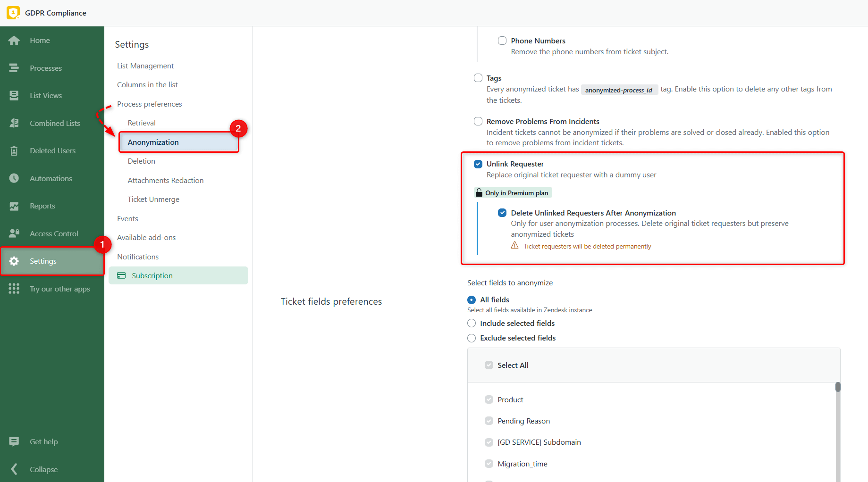Open List Views from the sidebar
The width and height of the screenshot is (868, 482).
coord(45,95)
